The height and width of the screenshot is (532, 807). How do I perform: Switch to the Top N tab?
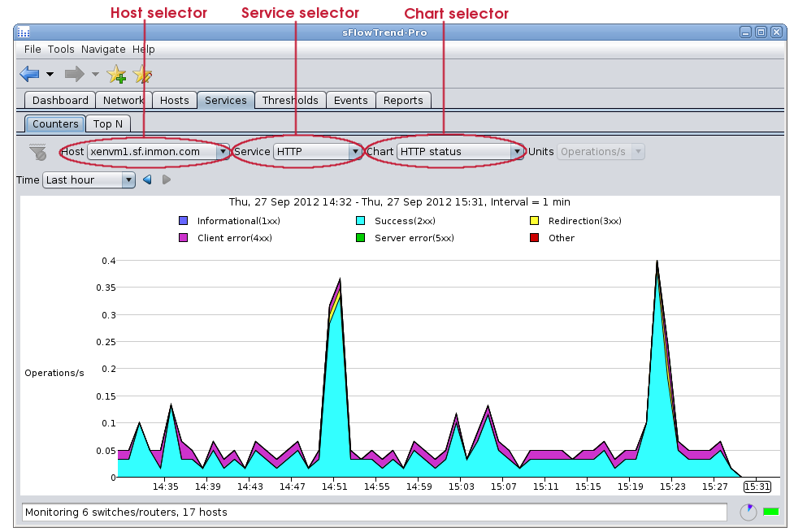[108, 124]
